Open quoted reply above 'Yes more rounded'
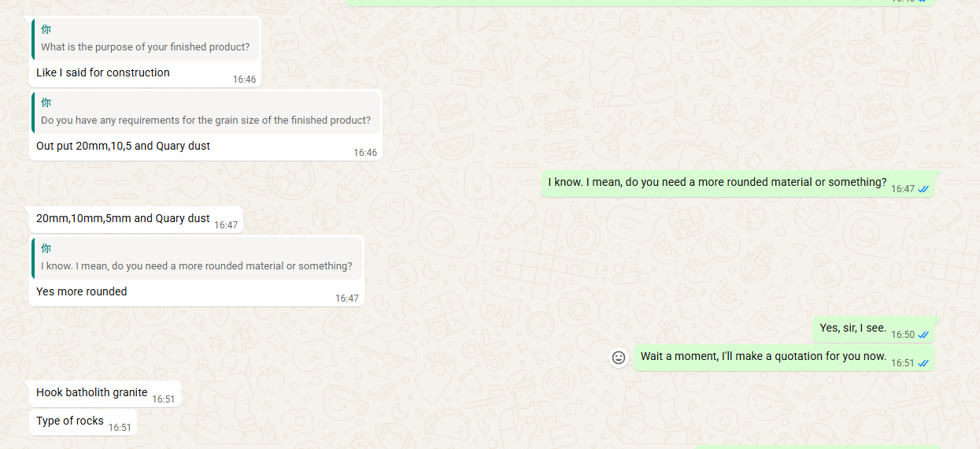 coord(197,258)
